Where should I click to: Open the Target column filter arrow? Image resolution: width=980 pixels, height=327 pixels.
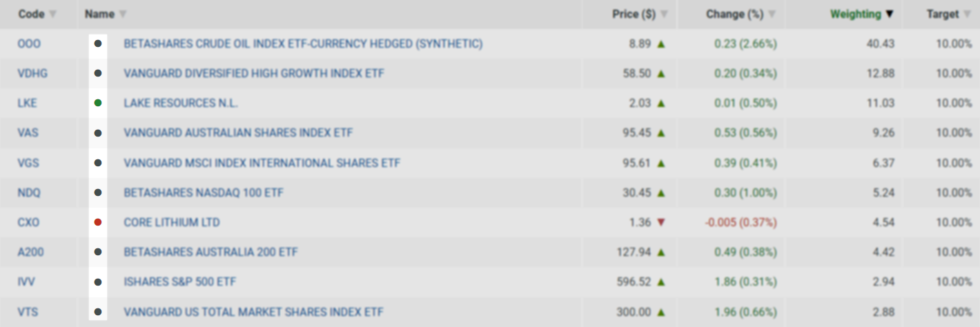(968, 14)
